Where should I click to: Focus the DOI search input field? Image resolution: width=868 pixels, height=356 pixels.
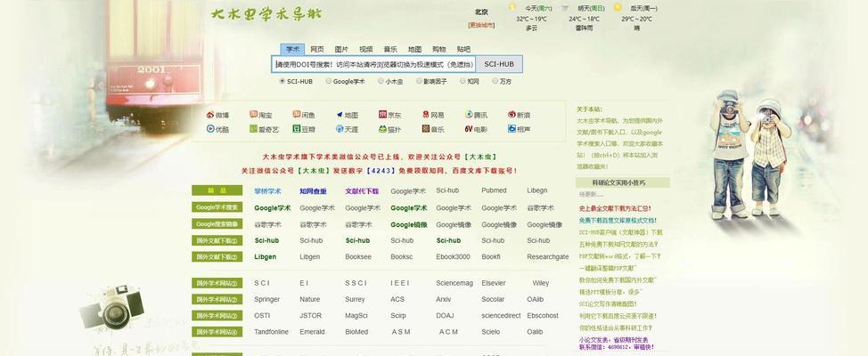pyautogui.click(x=373, y=64)
